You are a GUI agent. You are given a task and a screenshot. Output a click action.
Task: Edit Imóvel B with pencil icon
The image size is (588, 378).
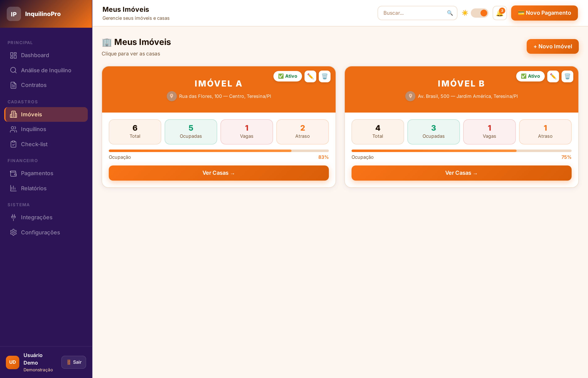pyautogui.click(x=553, y=76)
